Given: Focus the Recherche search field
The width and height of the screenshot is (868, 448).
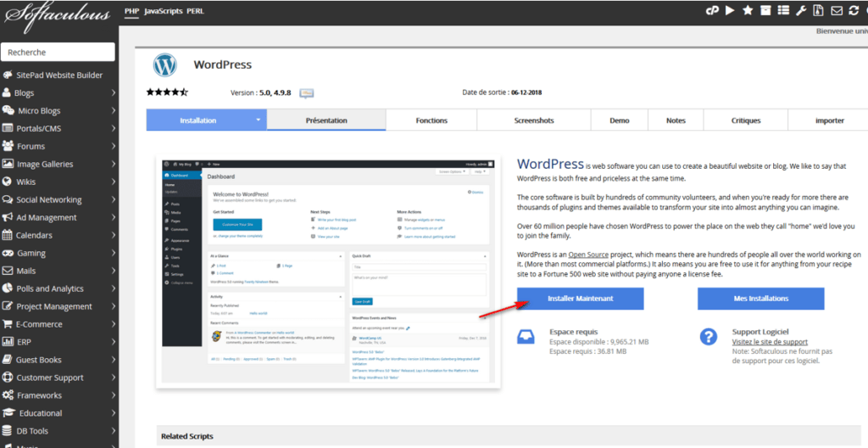Looking at the screenshot, I should click(x=58, y=52).
